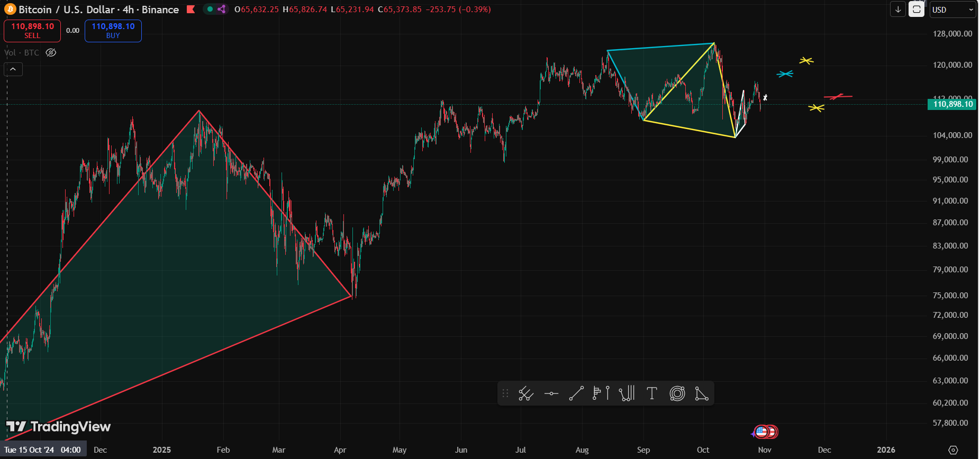Click the 99,000.00 price axis label

coord(950,160)
